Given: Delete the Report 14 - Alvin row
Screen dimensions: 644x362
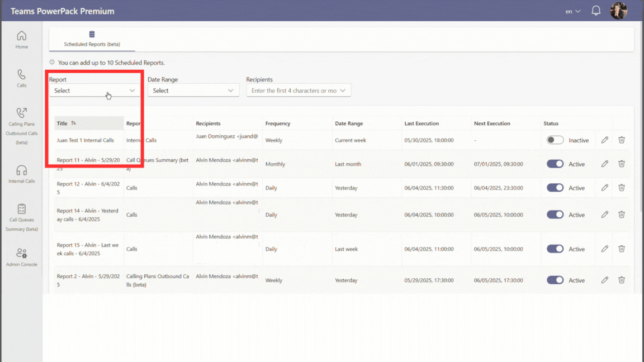Looking at the screenshot, I should (622, 215).
